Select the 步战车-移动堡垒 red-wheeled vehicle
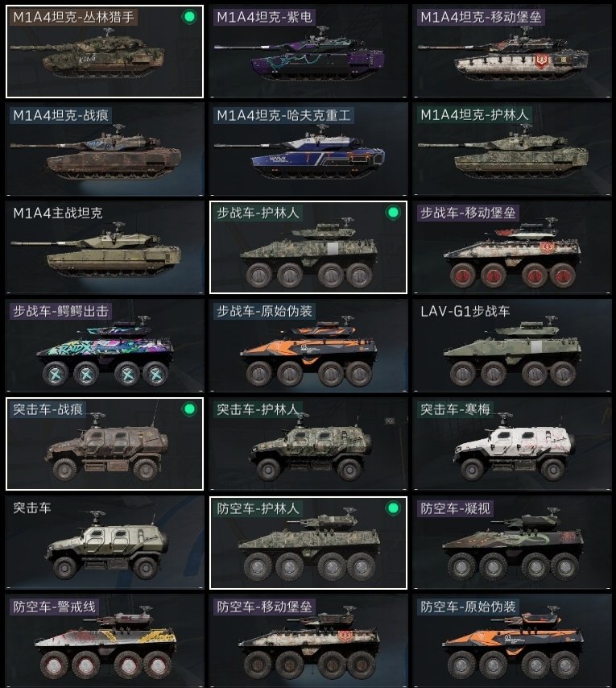This screenshot has width=616, height=688. coord(511,247)
